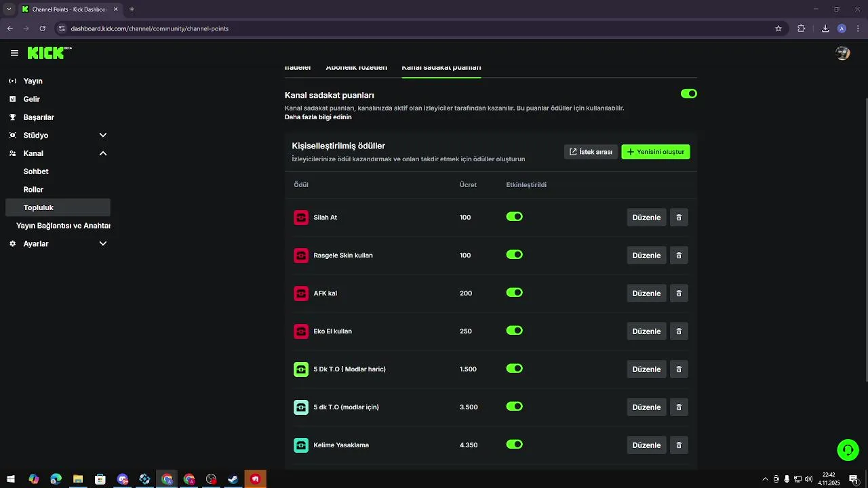868x488 pixels.
Task: Expand the Stüdyo sidebar section
Action: tap(103, 136)
